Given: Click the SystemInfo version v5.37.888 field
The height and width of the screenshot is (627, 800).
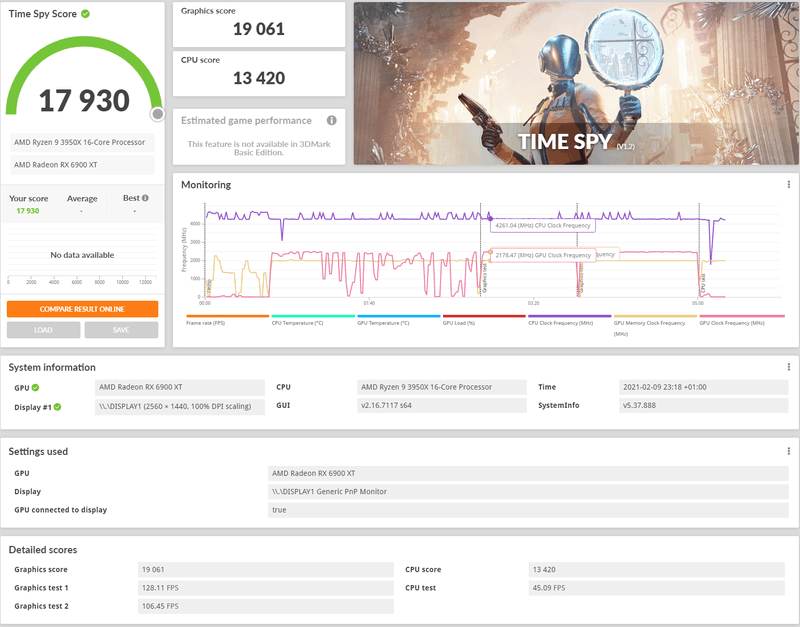Looking at the screenshot, I should pyautogui.click(x=704, y=406).
